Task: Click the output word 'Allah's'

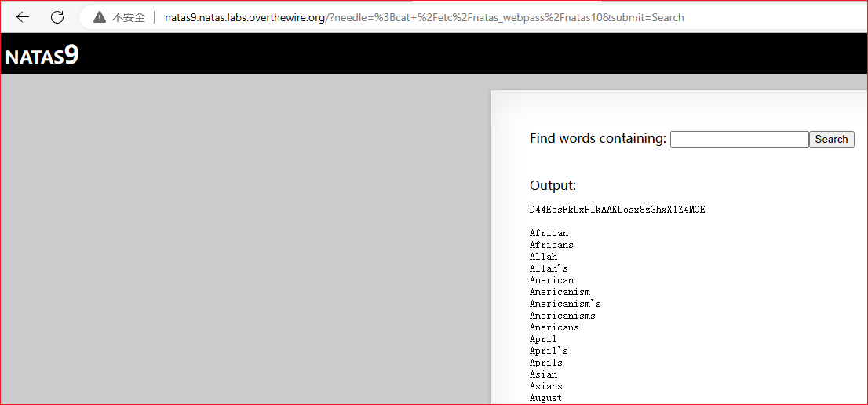Action: pyautogui.click(x=549, y=268)
